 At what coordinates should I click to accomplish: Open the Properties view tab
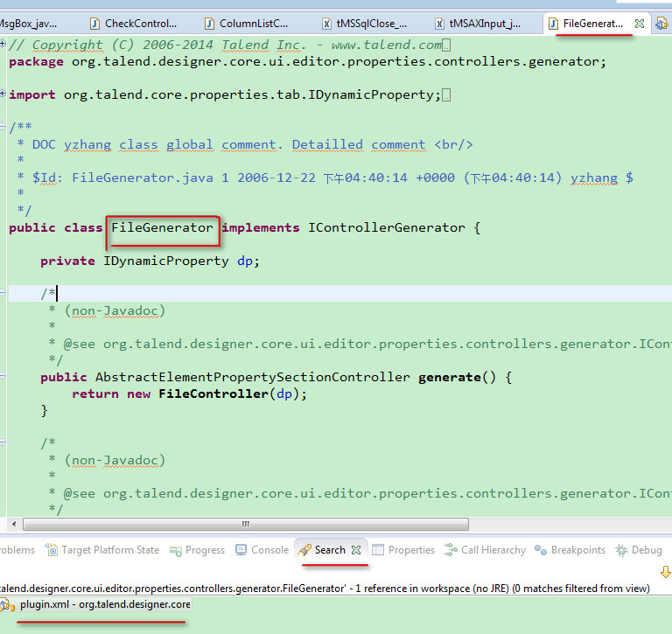point(403,550)
